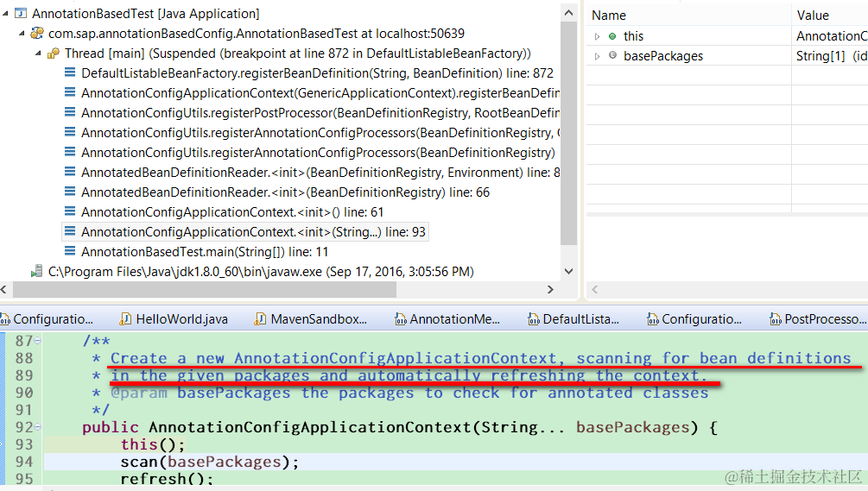Click the Debug view scroll right arrow
The height and width of the screenshot is (491, 868).
click(x=550, y=289)
